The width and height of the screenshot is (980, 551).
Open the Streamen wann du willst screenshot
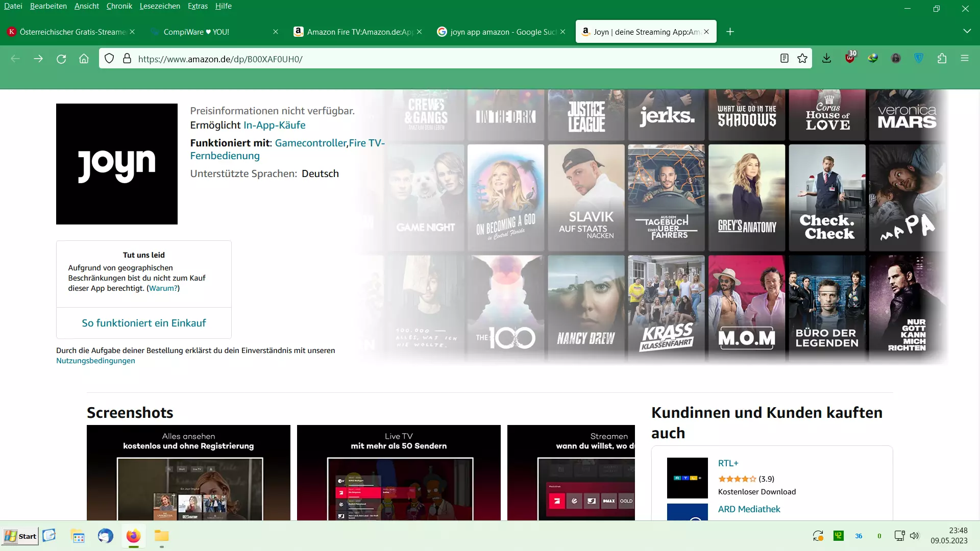click(571, 472)
